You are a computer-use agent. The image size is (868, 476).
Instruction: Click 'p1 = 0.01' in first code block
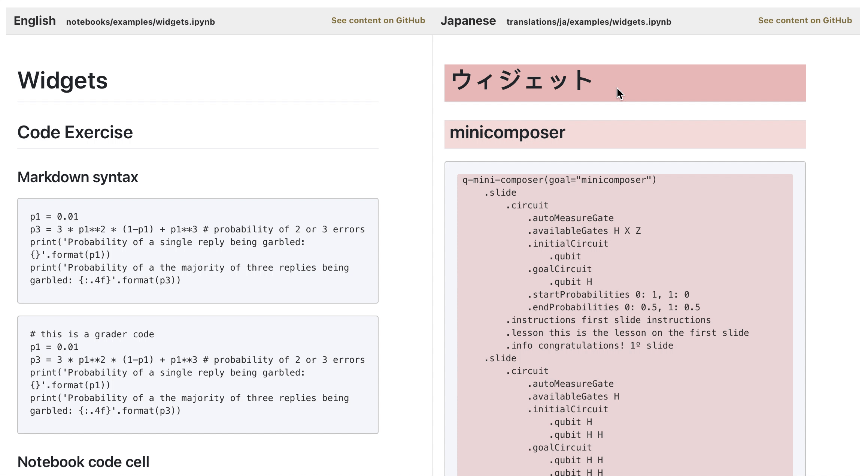pyautogui.click(x=54, y=217)
